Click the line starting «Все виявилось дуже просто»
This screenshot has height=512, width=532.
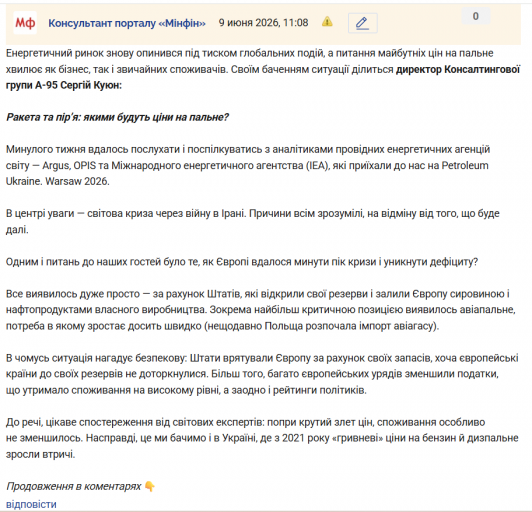point(258,294)
